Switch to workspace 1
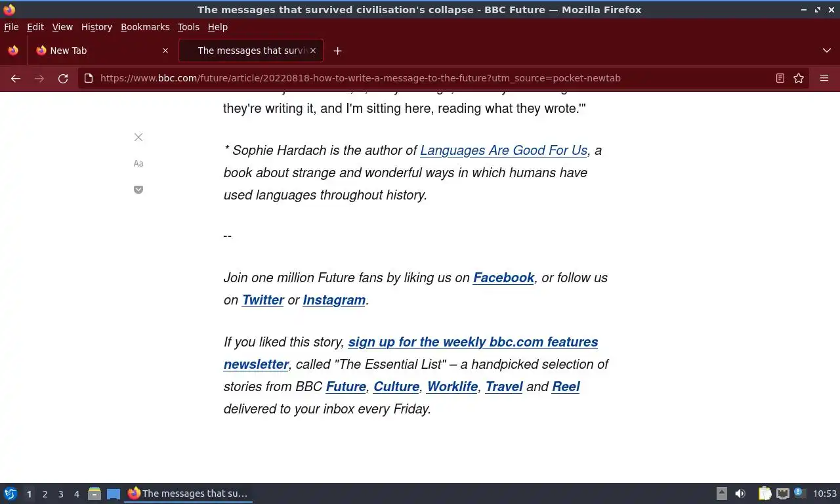The image size is (840, 504). 29,493
